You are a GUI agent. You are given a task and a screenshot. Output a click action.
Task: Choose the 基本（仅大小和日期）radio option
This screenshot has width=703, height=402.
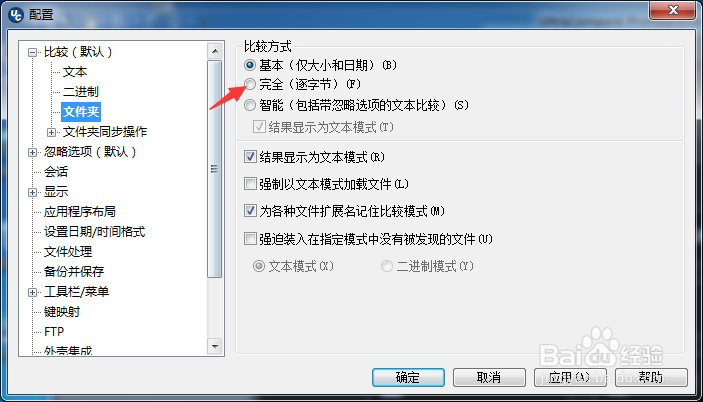tap(250, 65)
